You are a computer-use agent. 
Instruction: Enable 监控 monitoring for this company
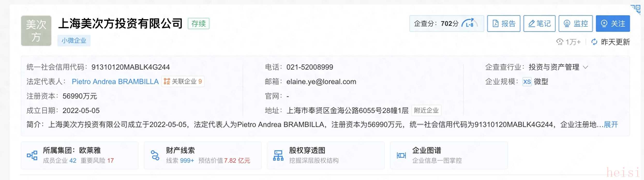(575, 24)
